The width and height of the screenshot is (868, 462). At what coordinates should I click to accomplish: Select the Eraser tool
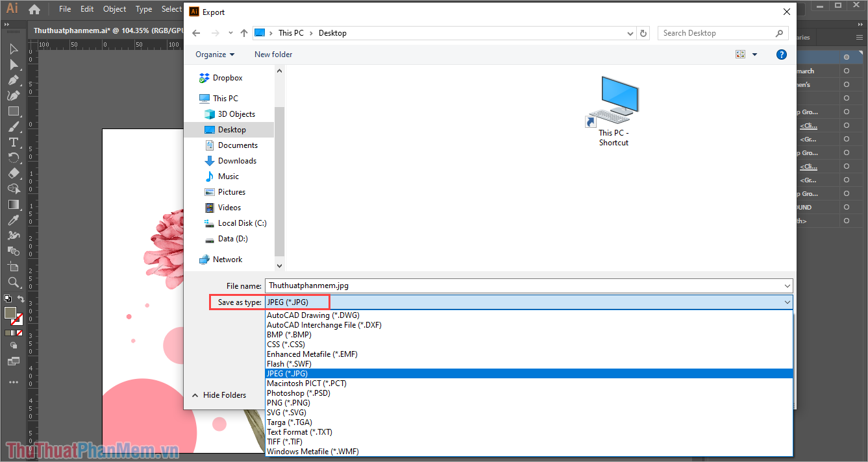pyautogui.click(x=13, y=173)
